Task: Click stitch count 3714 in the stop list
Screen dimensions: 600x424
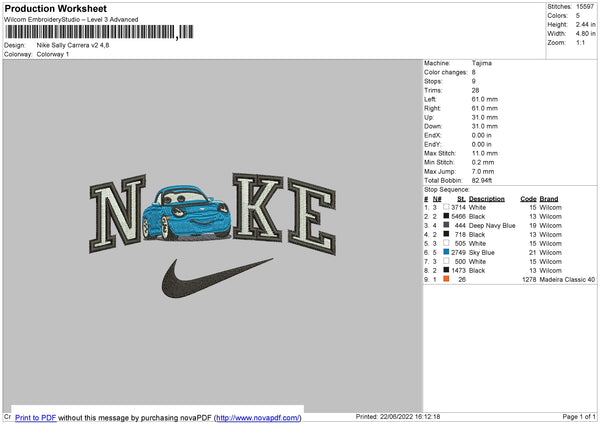Action: tap(458, 207)
